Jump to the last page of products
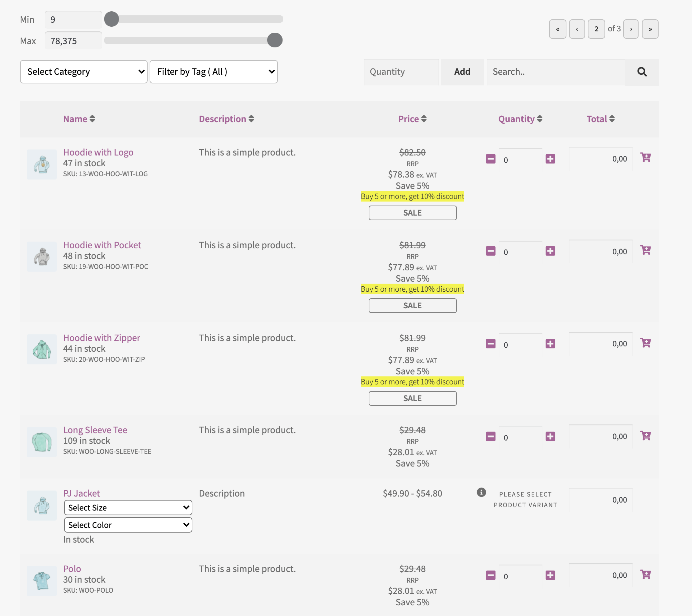 [x=650, y=29]
